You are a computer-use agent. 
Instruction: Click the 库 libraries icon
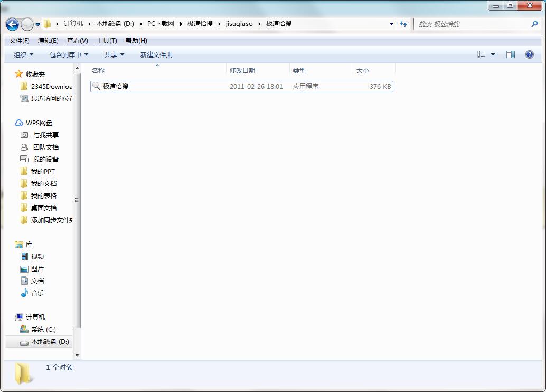19,245
